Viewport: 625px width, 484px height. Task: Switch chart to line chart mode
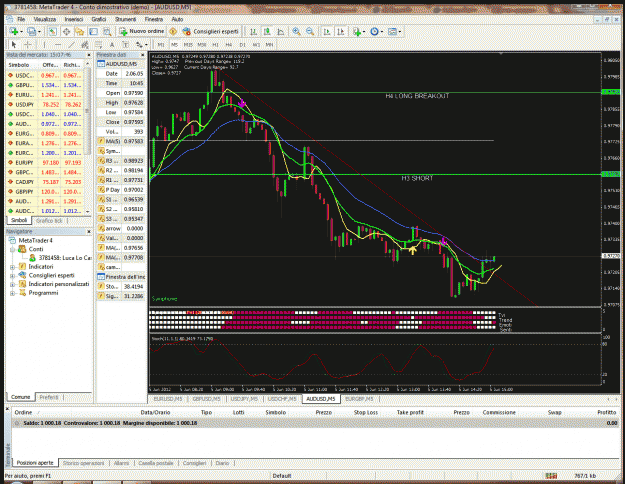point(281,31)
